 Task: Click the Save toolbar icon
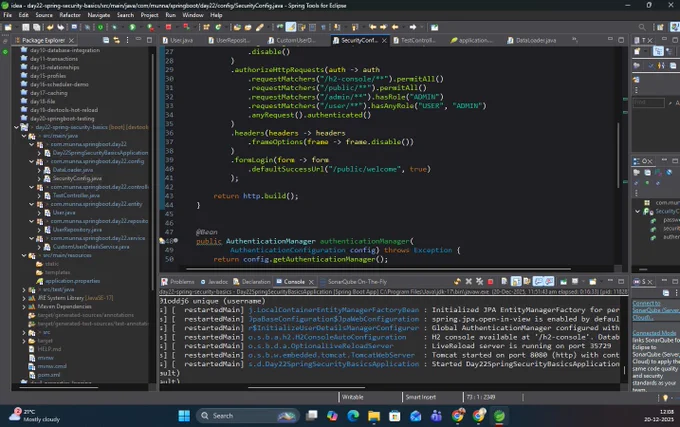[x=26, y=27]
